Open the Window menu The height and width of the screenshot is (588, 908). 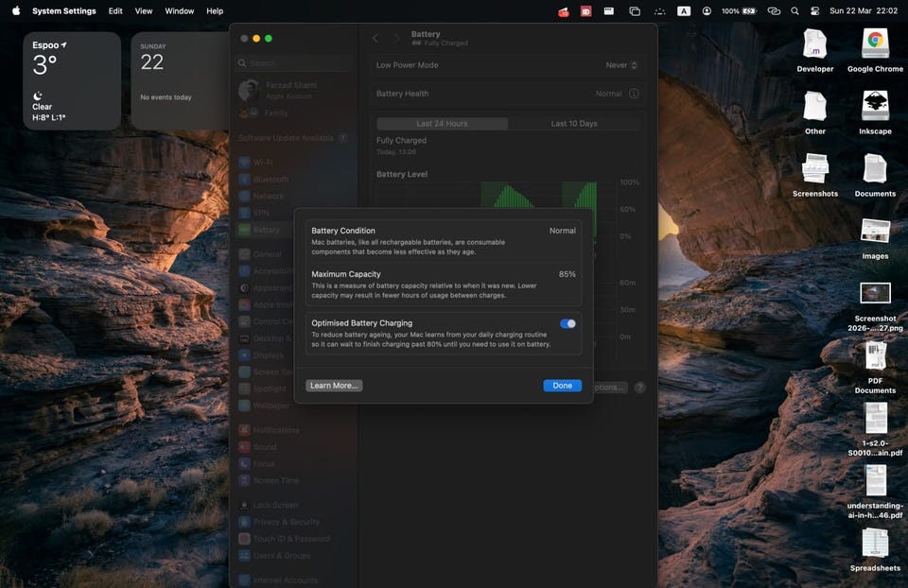(x=180, y=11)
